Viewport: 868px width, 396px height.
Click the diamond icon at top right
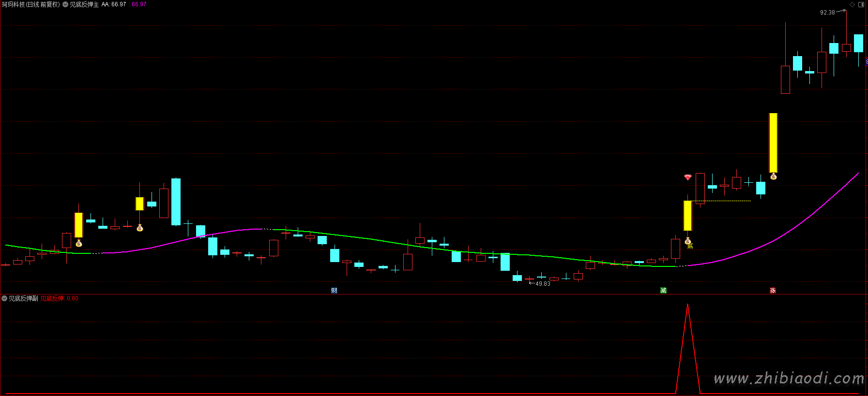(852, 4)
